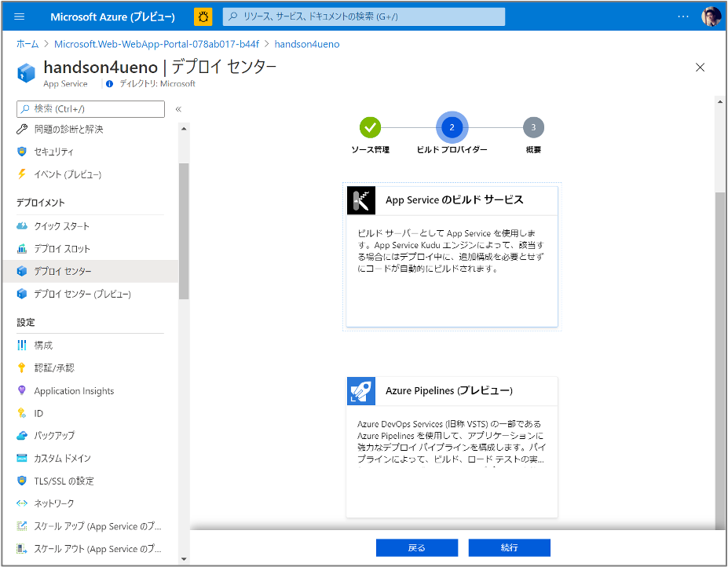
Task: Open the hamburger portal menu
Action: point(20,16)
